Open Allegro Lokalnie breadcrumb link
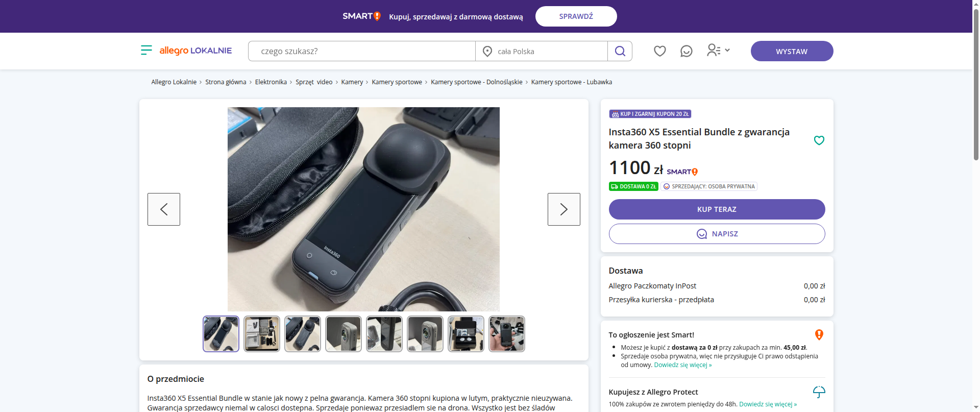 (174, 82)
